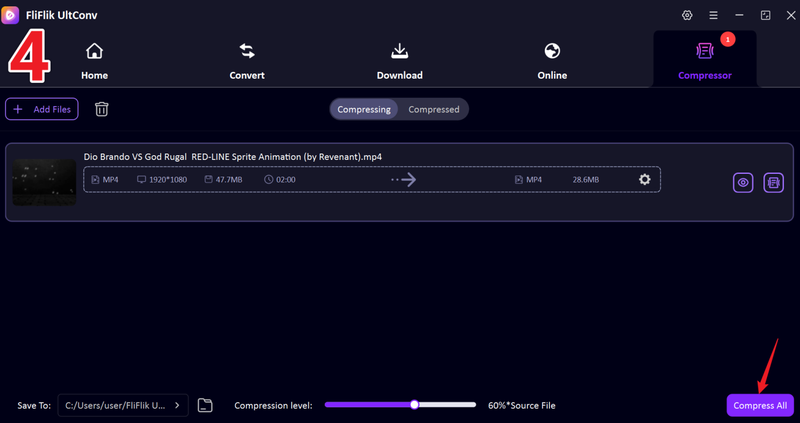Click the disk file size icon
The width and height of the screenshot is (800, 423).
pos(208,180)
